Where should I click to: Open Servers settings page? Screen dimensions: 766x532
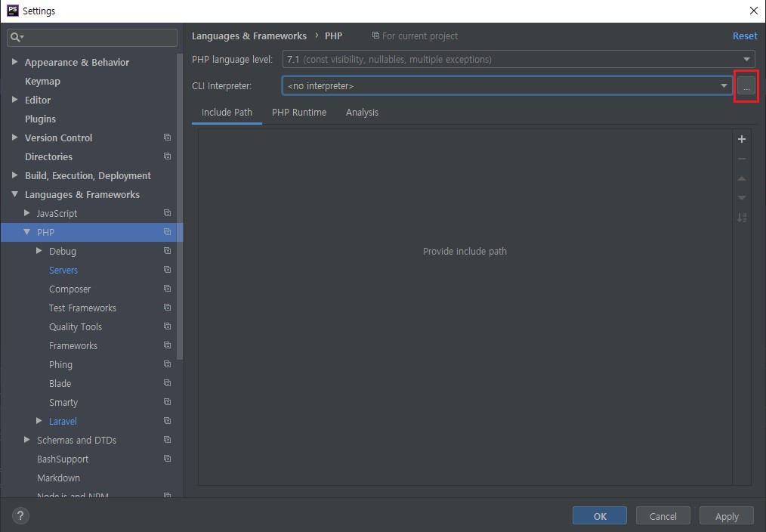tap(63, 270)
